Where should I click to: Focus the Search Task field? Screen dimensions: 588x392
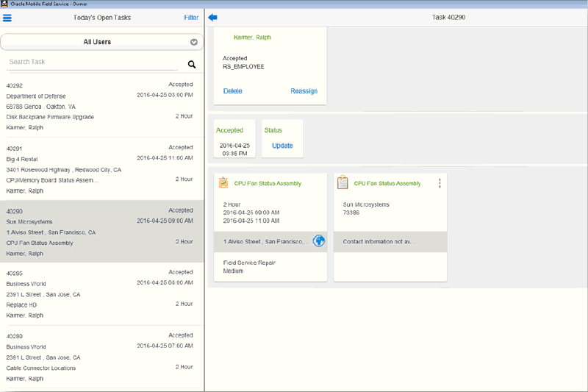click(93, 62)
